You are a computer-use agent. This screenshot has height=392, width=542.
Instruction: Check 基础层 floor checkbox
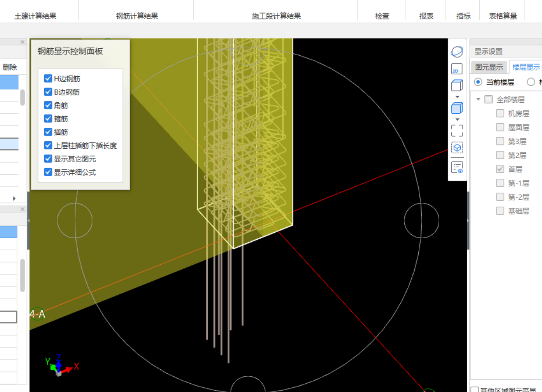pyautogui.click(x=500, y=211)
